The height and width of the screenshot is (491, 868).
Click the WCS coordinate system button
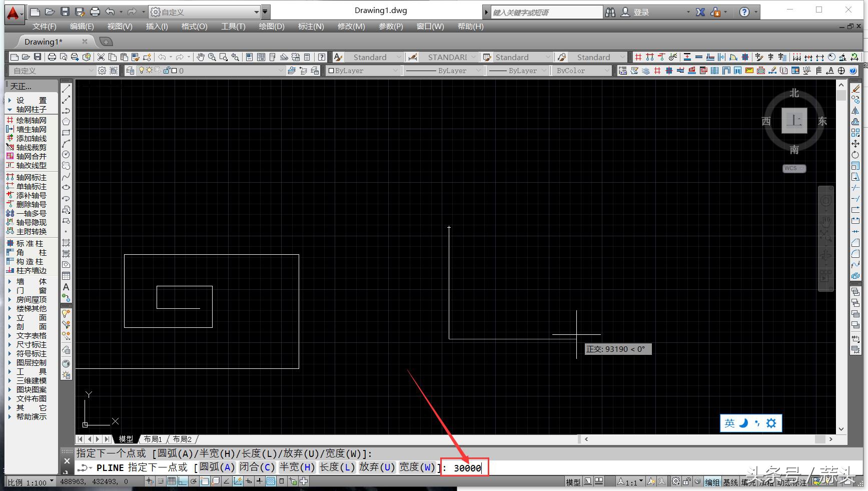794,168
